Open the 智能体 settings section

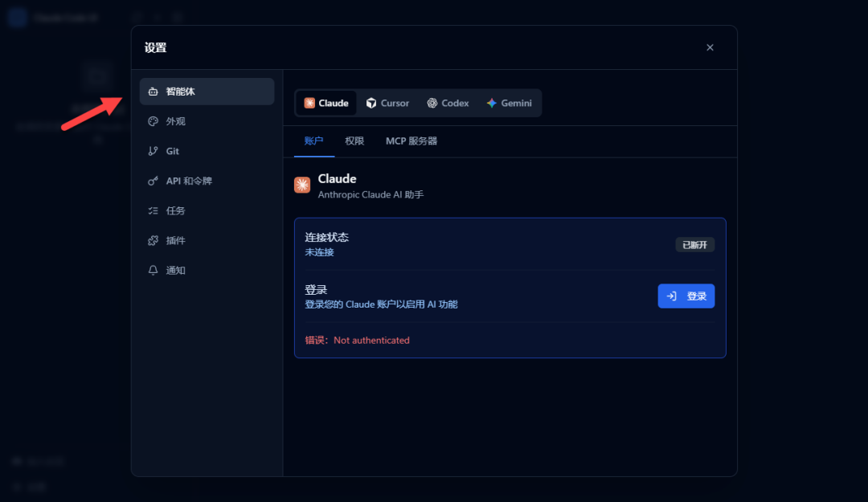(207, 92)
